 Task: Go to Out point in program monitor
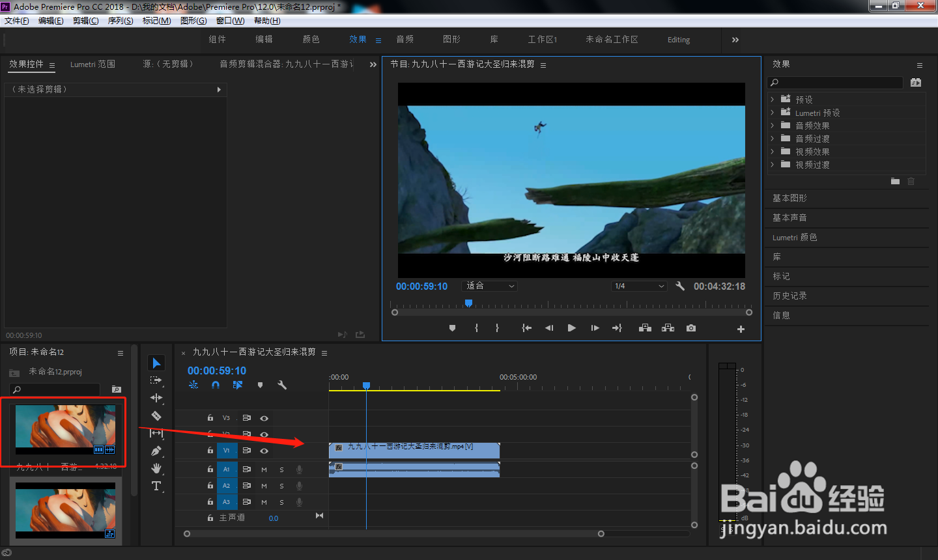tap(617, 328)
